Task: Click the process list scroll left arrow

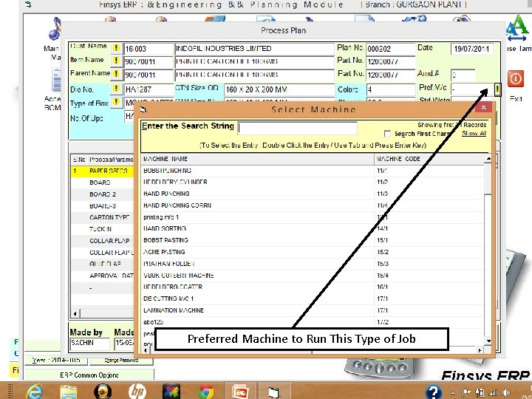Action: click(x=75, y=313)
